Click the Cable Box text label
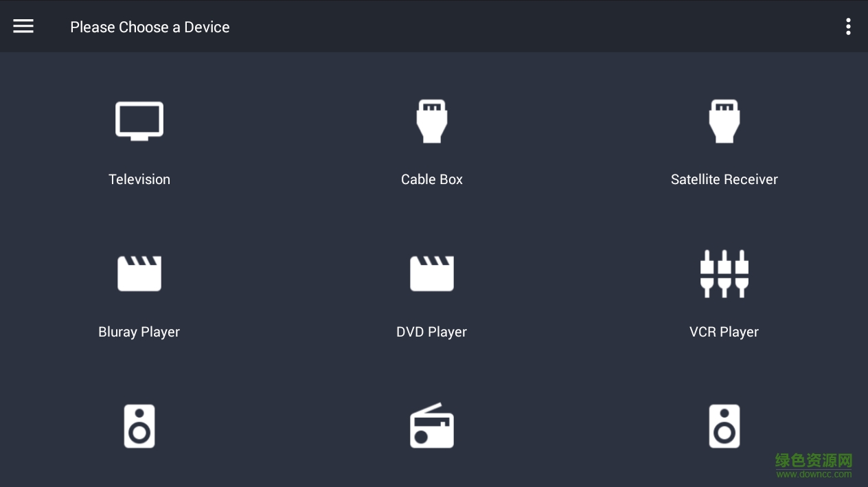This screenshot has width=868, height=487. (x=431, y=179)
